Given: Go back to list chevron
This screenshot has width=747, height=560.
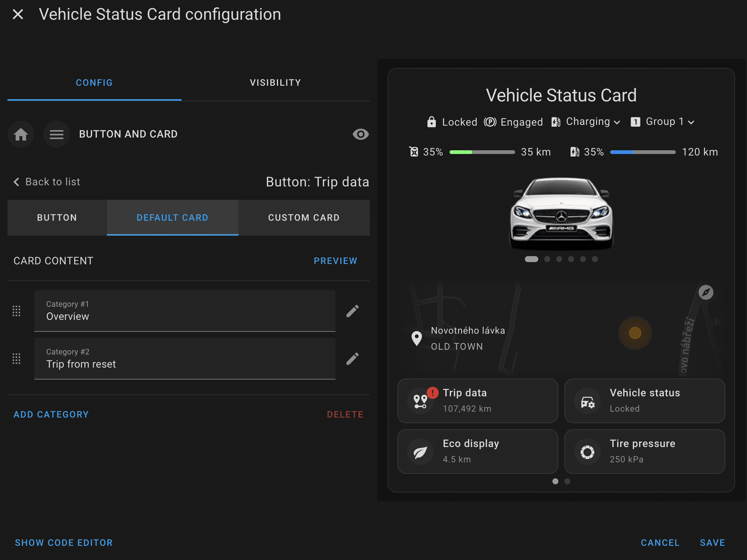Looking at the screenshot, I should 16,182.
